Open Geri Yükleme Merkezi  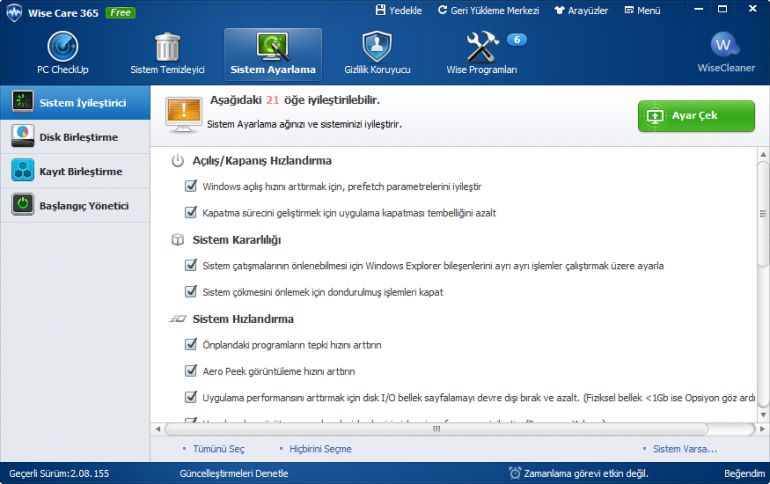click(488, 10)
